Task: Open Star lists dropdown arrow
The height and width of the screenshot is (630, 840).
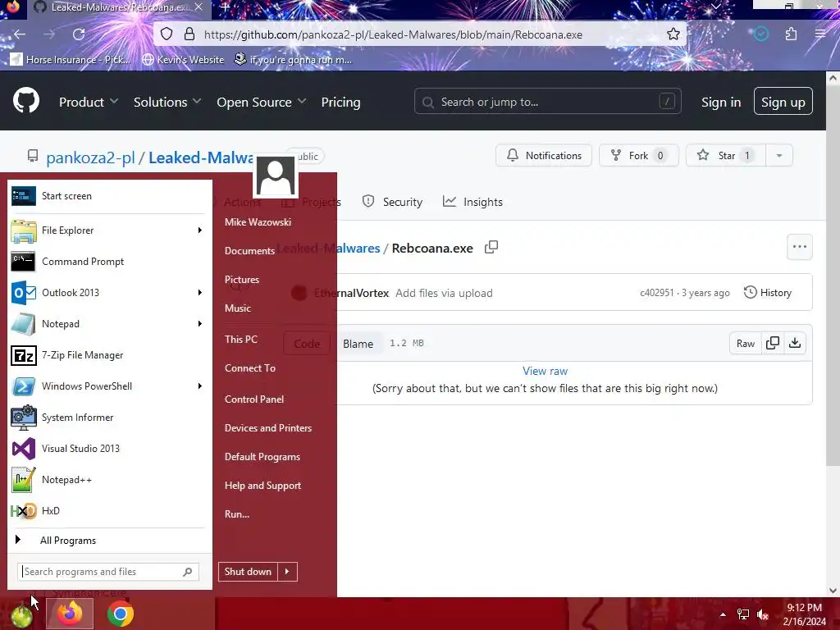Action: [x=779, y=155]
